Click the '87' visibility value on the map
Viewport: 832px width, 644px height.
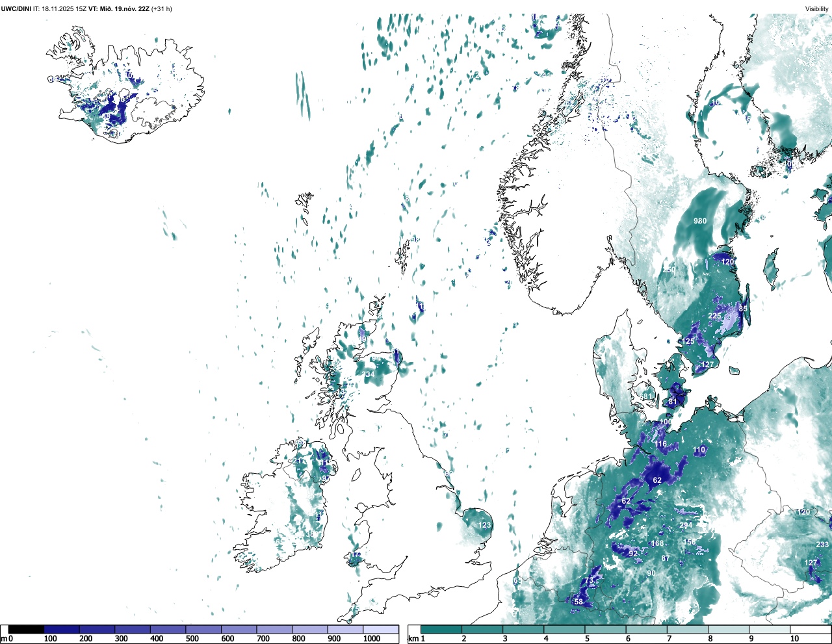(666, 558)
